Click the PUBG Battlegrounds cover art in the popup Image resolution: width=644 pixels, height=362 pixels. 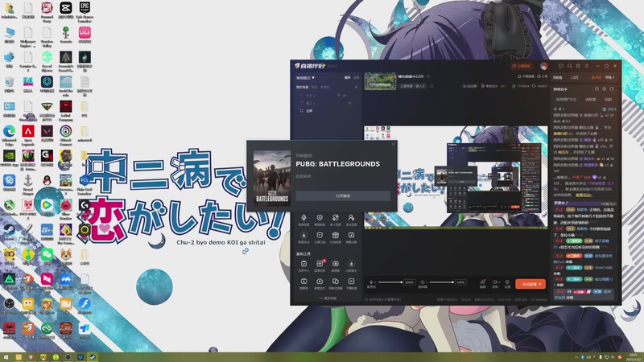(x=272, y=177)
